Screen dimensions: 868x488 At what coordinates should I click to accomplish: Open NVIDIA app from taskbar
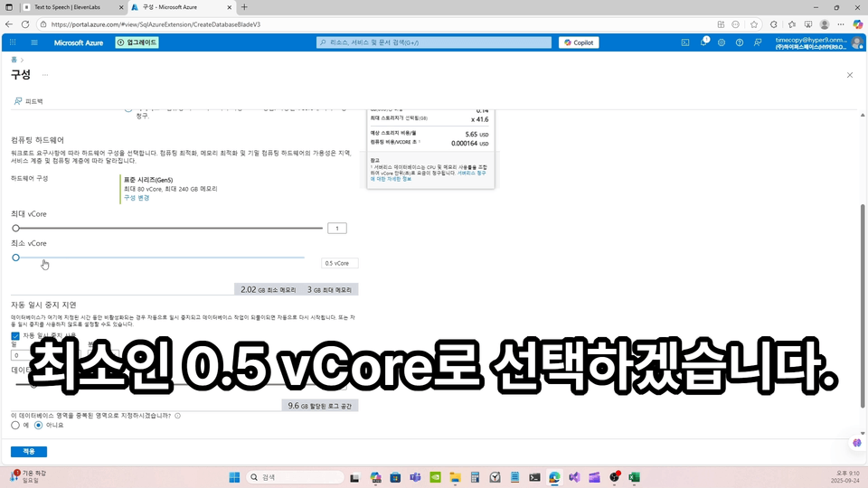435,477
